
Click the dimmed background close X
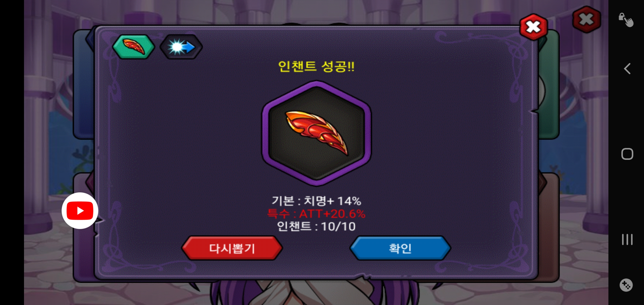(x=587, y=19)
